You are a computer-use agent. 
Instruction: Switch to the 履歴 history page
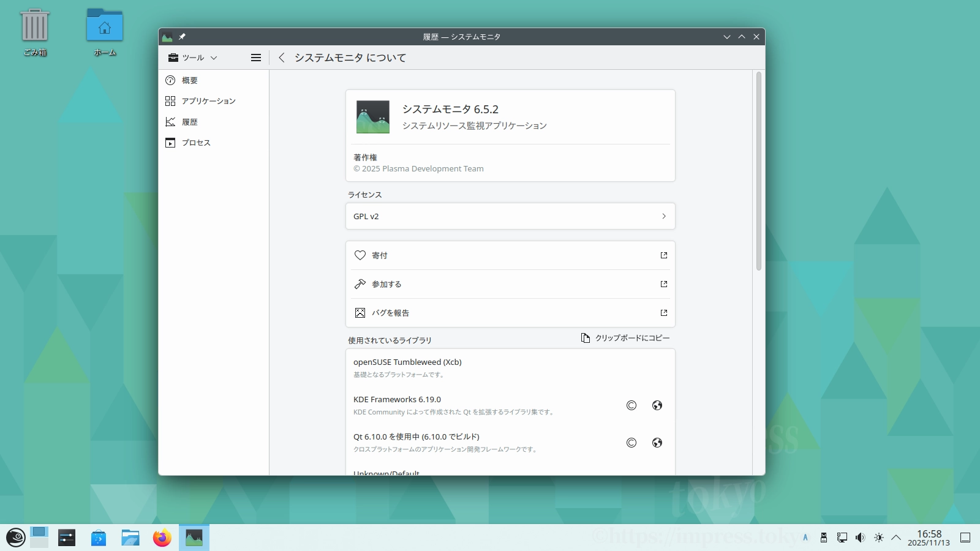(x=214, y=122)
